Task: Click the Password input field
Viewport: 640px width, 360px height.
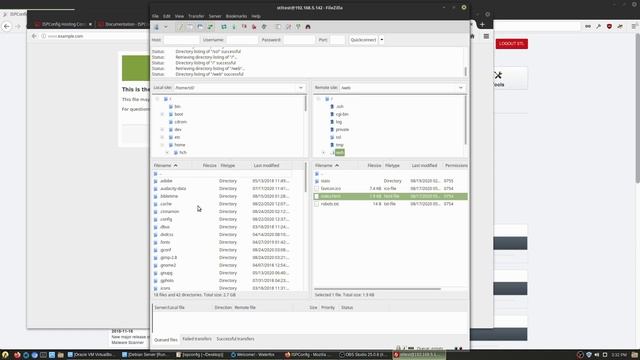Action: (299, 40)
